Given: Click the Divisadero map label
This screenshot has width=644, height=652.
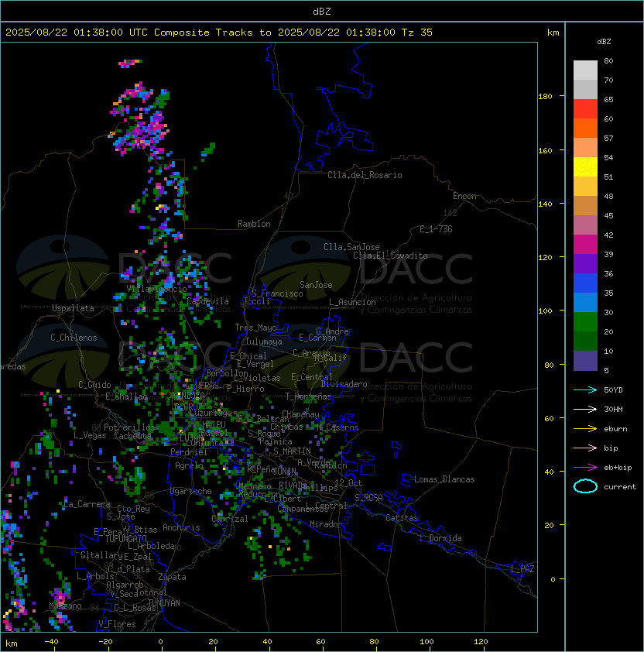Looking at the screenshot, I should [x=344, y=384].
